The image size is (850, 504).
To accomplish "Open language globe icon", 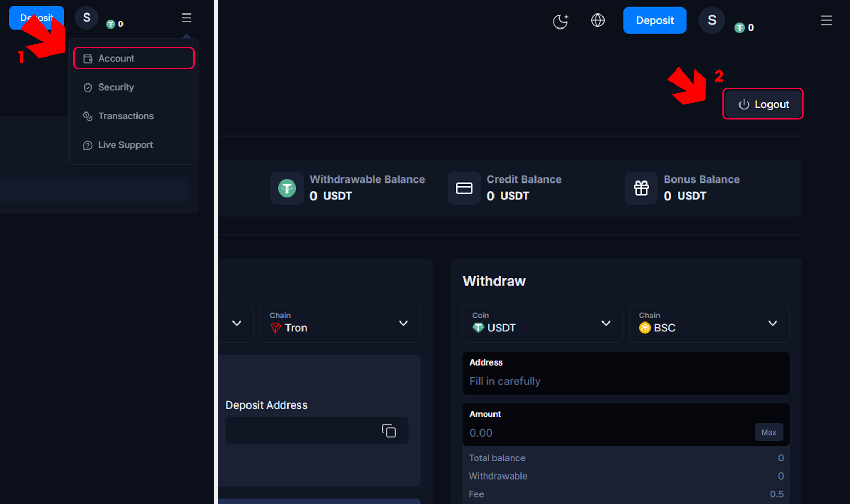I will point(598,20).
